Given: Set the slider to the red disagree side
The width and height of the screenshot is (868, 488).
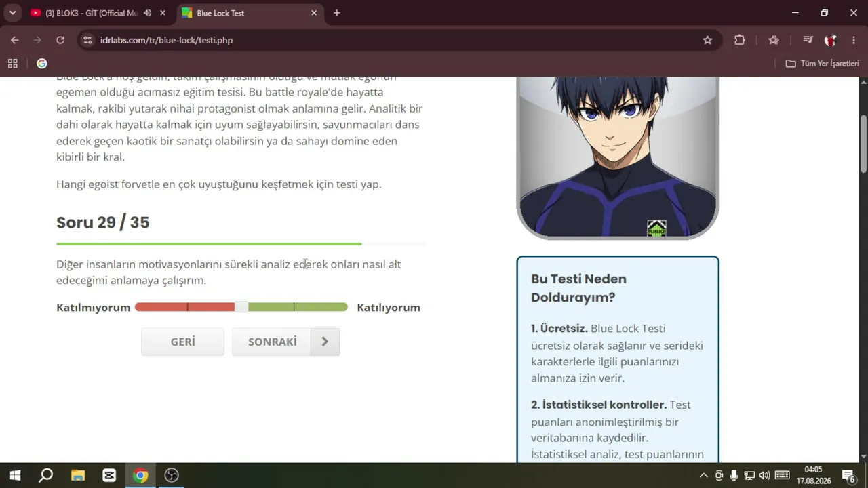Looking at the screenshot, I should [184, 307].
